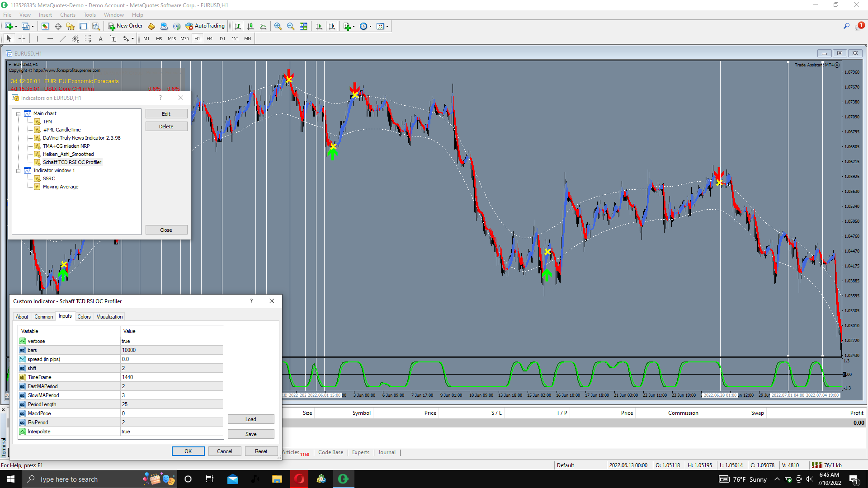Screen dimensions: 868x488
Task: Click the Delete button in Indicators list
Action: (166, 127)
